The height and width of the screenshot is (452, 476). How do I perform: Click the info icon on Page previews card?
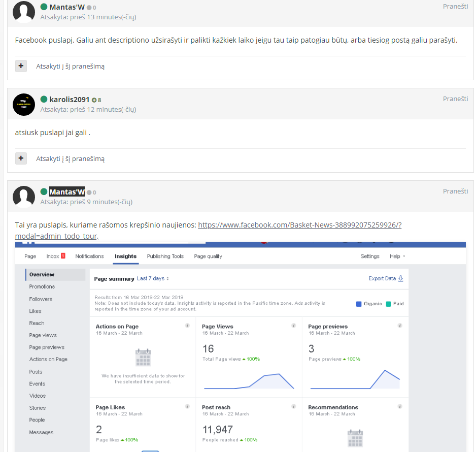pyautogui.click(x=400, y=326)
